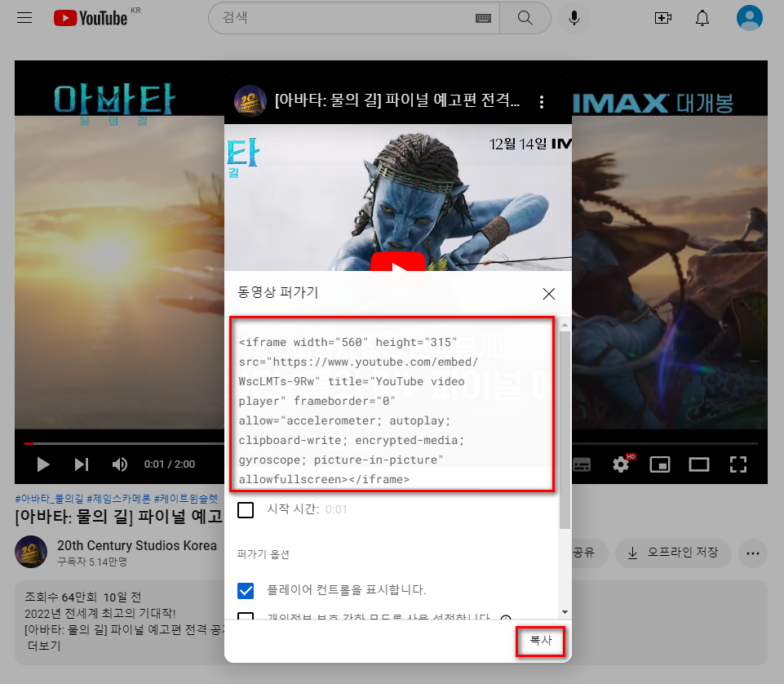The width and height of the screenshot is (784, 684).
Task: Open the create video icon
Action: [663, 18]
